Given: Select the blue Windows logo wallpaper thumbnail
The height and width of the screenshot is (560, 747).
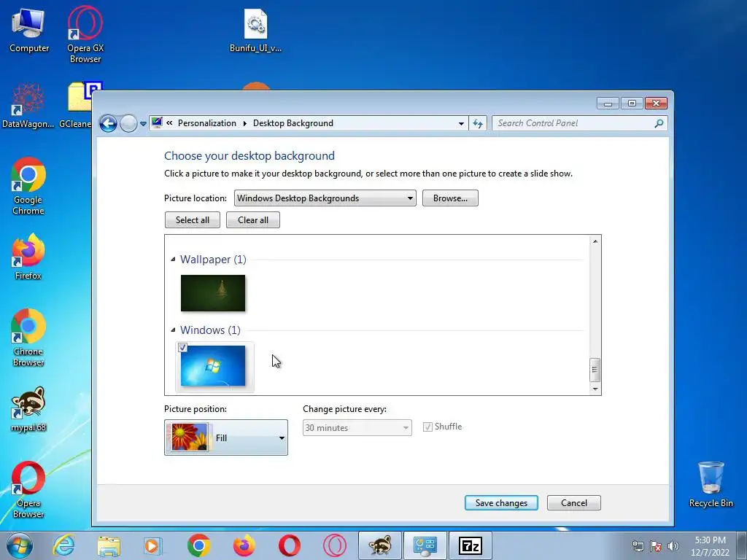Looking at the screenshot, I should [213, 366].
